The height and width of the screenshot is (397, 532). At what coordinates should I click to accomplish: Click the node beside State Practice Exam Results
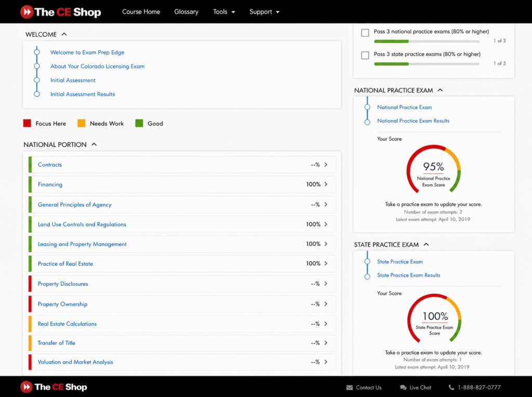click(367, 276)
